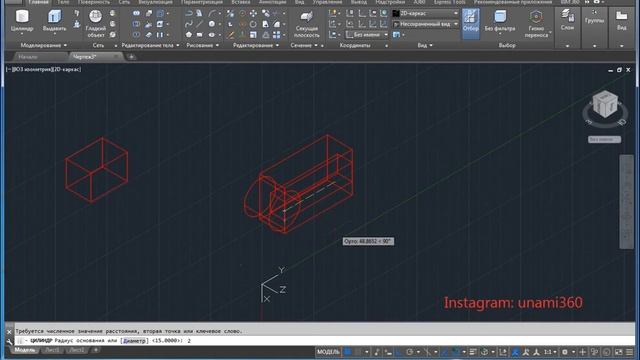Expand the Моделирование panel
This screenshot has height=360, width=640.
tap(44, 45)
